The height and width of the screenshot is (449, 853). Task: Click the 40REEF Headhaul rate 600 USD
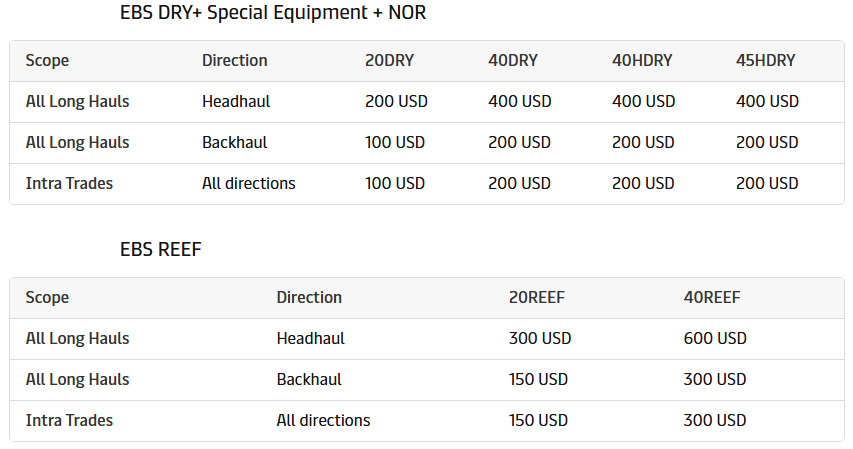click(x=715, y=339)
